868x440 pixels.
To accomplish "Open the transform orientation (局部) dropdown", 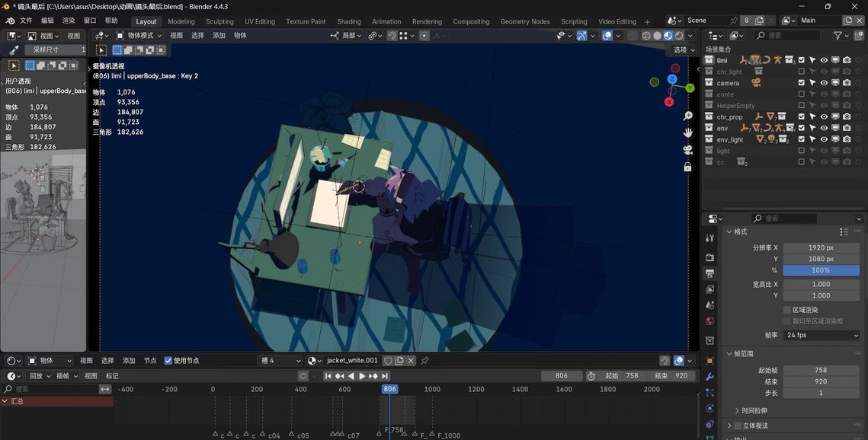I will 346,35.
